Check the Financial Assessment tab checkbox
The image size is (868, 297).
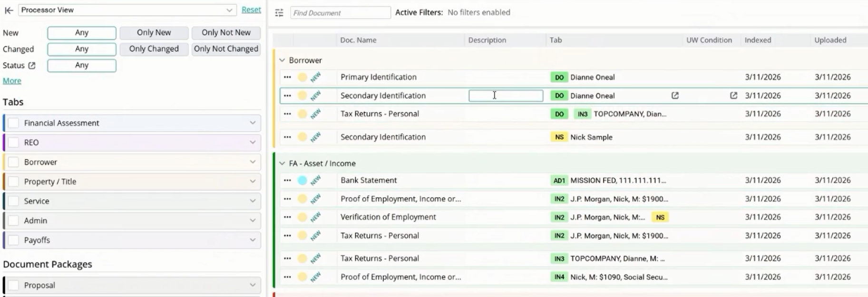pos(14,123)
